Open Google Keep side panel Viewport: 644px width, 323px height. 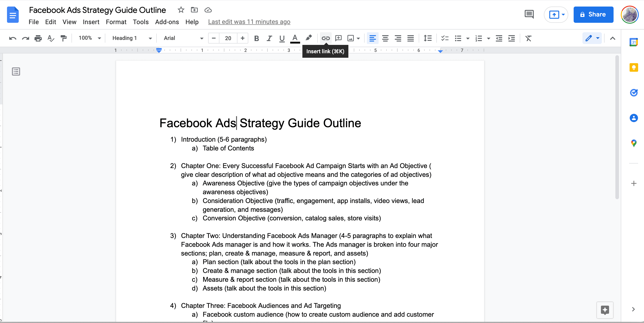click(634, 67)
